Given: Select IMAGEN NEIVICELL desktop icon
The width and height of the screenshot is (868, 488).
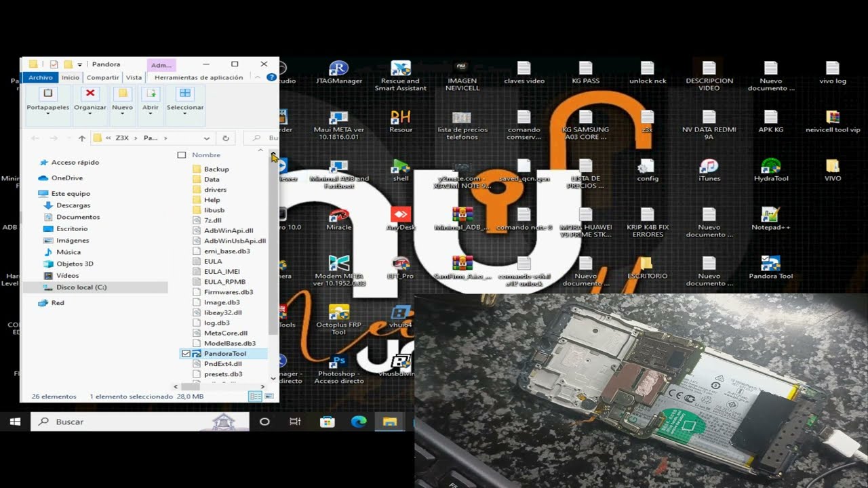Looking at the screenshot, I should 462,76.
